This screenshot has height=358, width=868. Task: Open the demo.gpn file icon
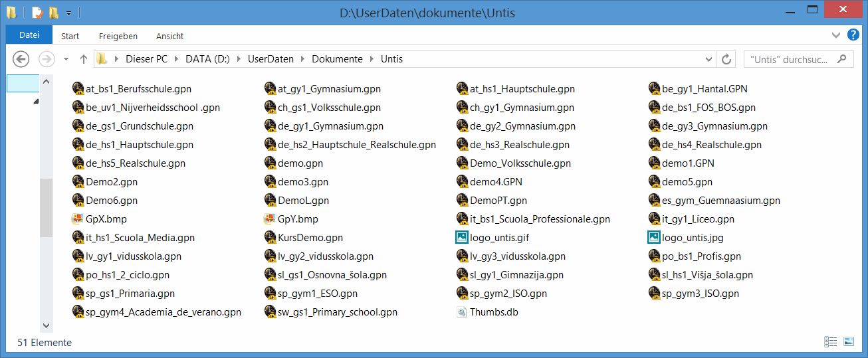coord(271,163)
